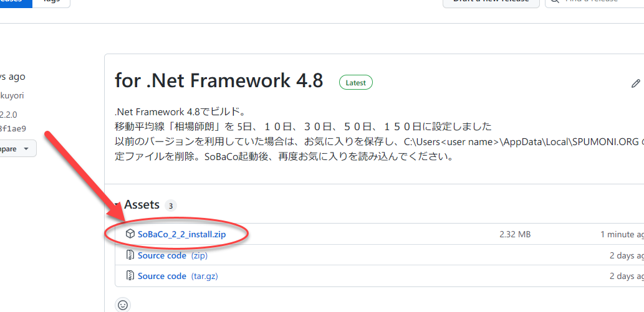Click timestamp in Source code (zip) row

[627, 255]
